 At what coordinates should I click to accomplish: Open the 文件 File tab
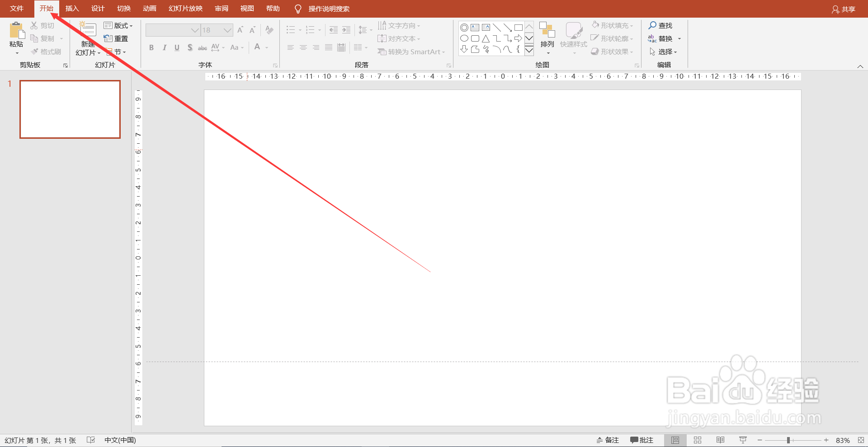point(17,9)
